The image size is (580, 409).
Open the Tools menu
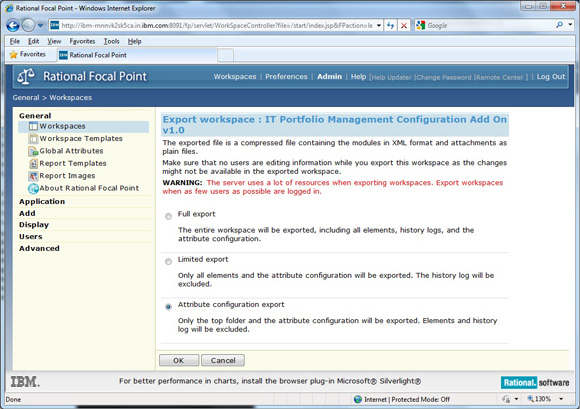[x=111, y=41]
